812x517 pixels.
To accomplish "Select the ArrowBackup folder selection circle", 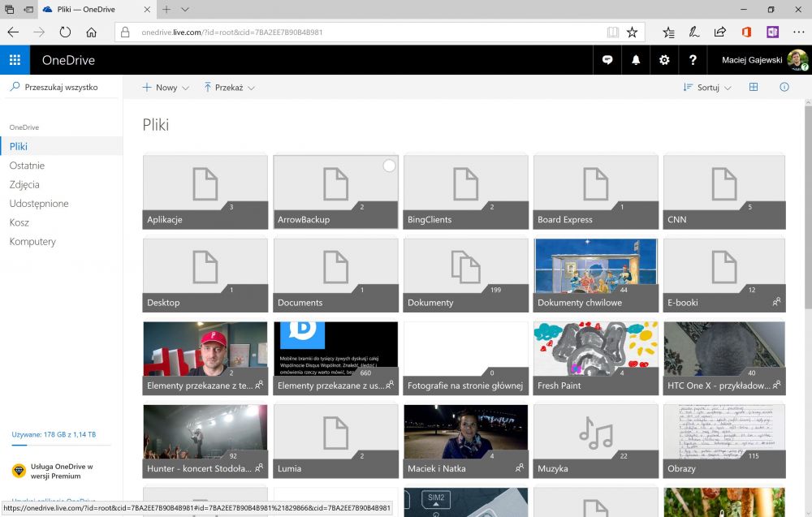I will 390,166.
